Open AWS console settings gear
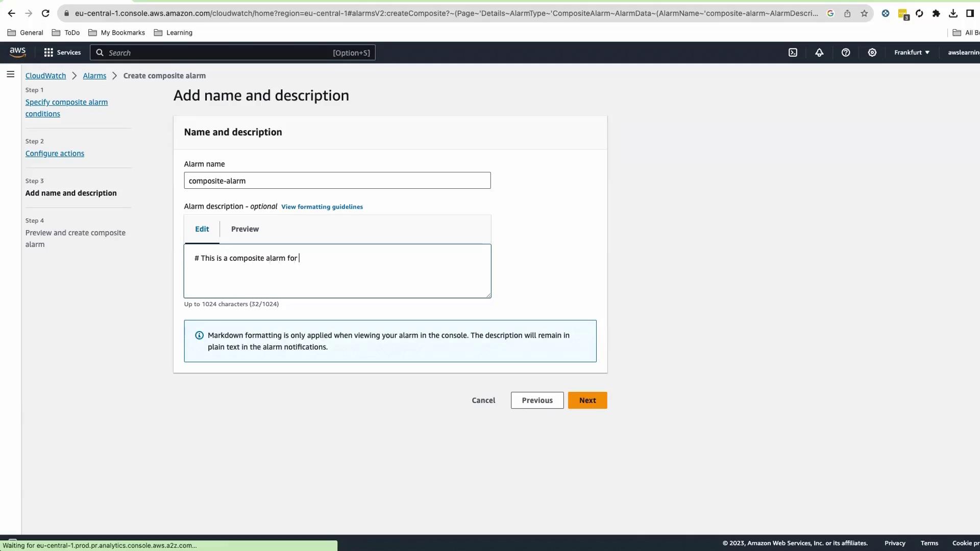 point(872,53)
